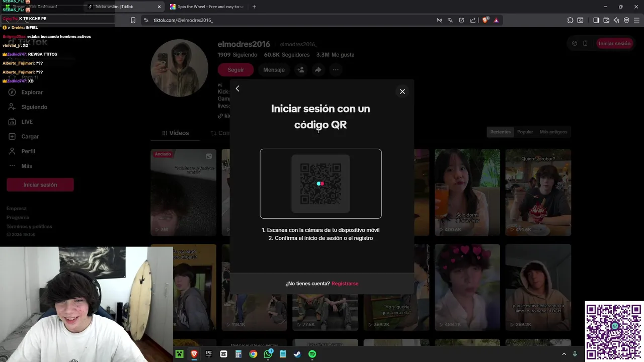Open Brave Shields lion icon

click(485, 20)
